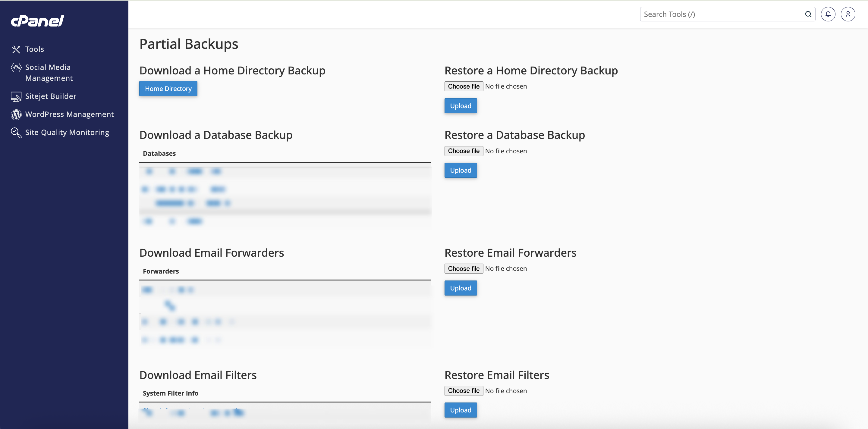Choose file for Database Backup restore
868x429 pixels.
point(463,151)
